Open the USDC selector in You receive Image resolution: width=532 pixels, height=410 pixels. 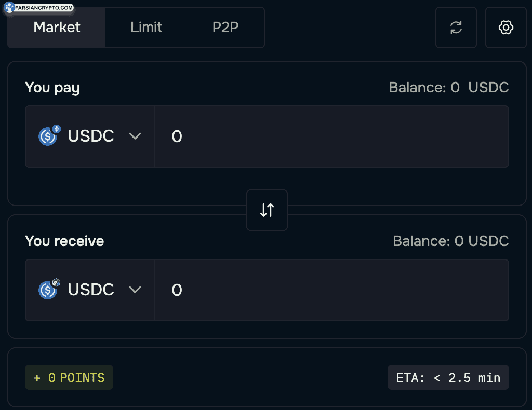coord(90,290)
